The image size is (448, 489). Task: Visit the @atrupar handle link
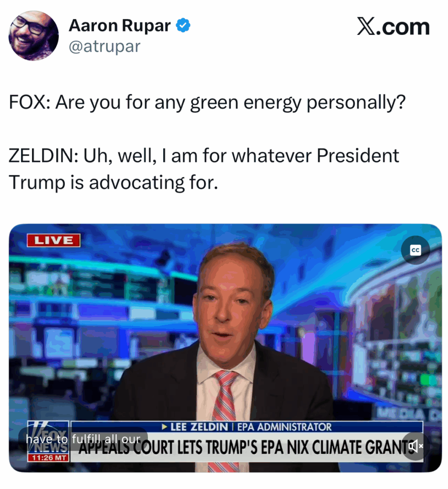104,46
